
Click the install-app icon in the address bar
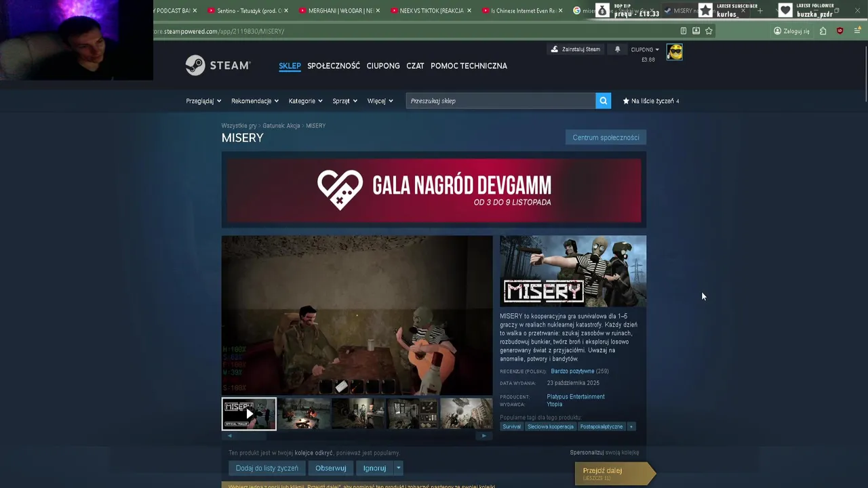(696, 31)
